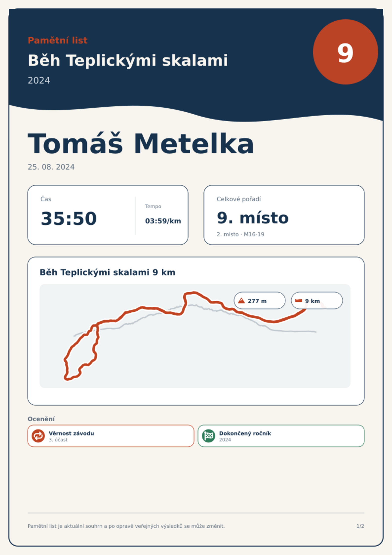Click the page indicator 1/2
This screenshot has width=392, height=555.
[360, 526]
